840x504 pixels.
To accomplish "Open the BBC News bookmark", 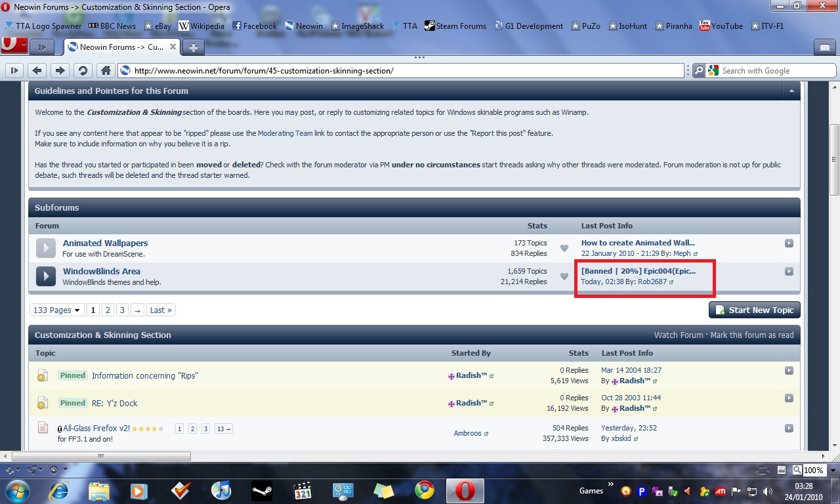I will tap(112, 26).
